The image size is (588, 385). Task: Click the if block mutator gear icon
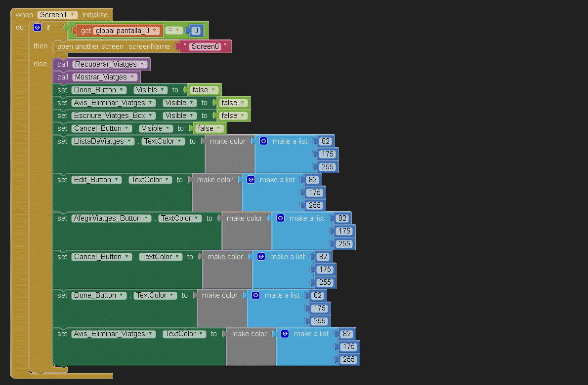[37, 28]
